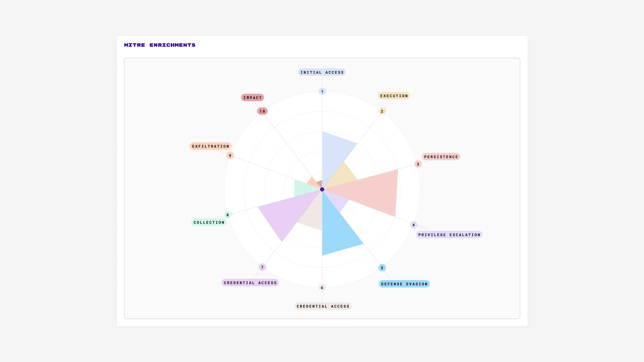
Task: Click the dark purple center dot
Action: (x=322, y=189)
